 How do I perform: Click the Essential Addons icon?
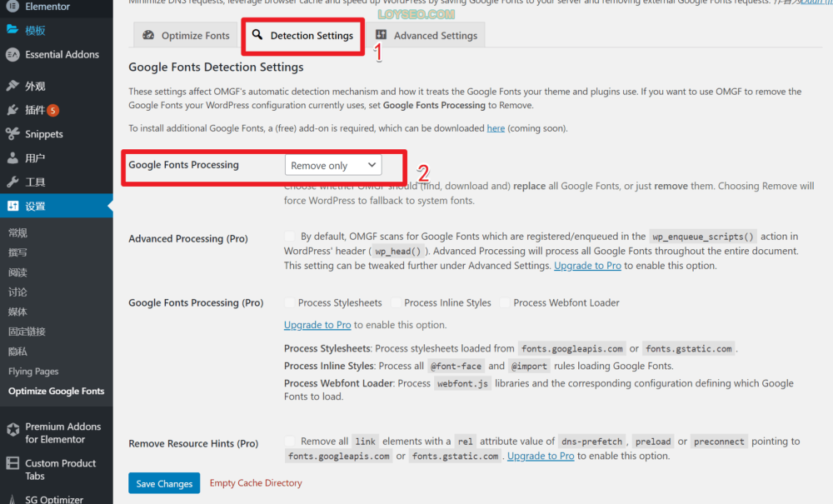tap(12, 54)
